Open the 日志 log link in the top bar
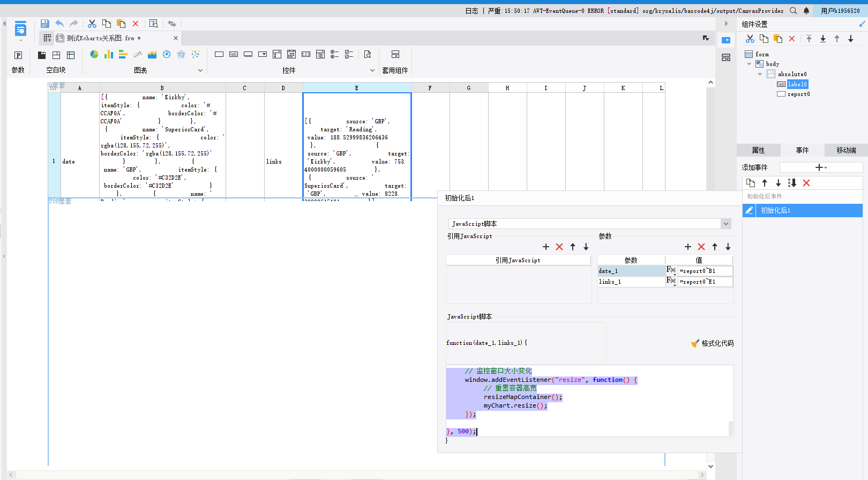Image resolution: width=868 pixels, height=480 pixels. pos(472,11)
